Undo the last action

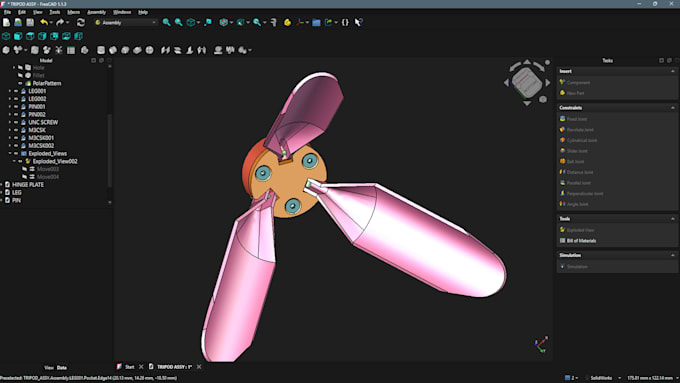point(44,23)
